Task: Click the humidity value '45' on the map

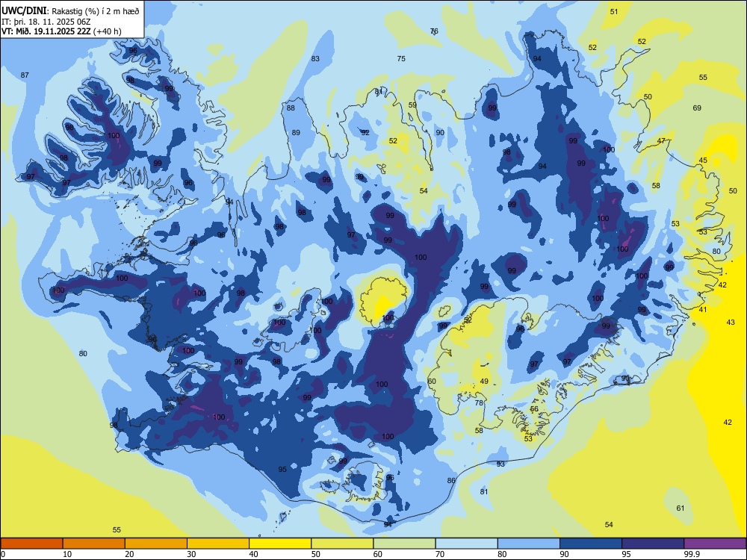Action: click(x=703, y=160)
